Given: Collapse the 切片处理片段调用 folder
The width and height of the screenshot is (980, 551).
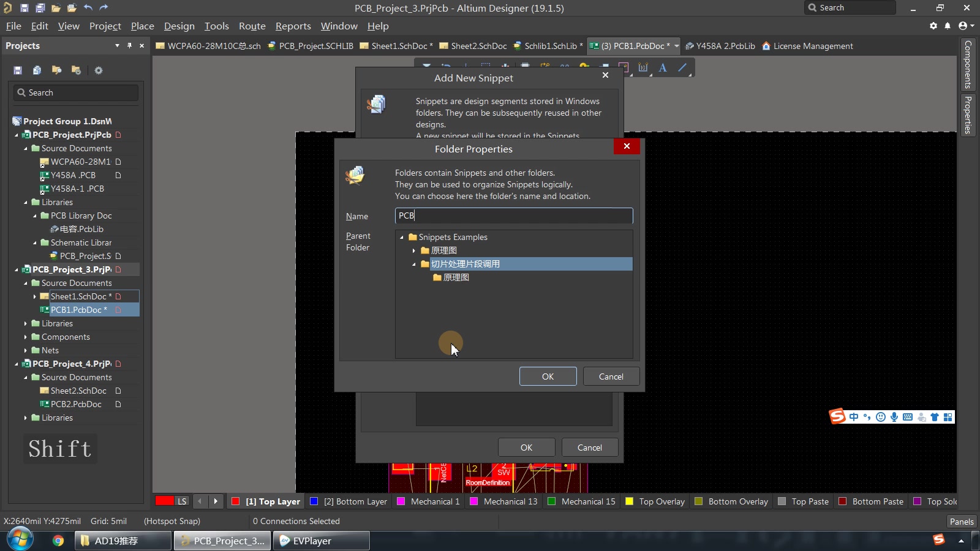Looking at the screenshot, I should coord(414,264).
